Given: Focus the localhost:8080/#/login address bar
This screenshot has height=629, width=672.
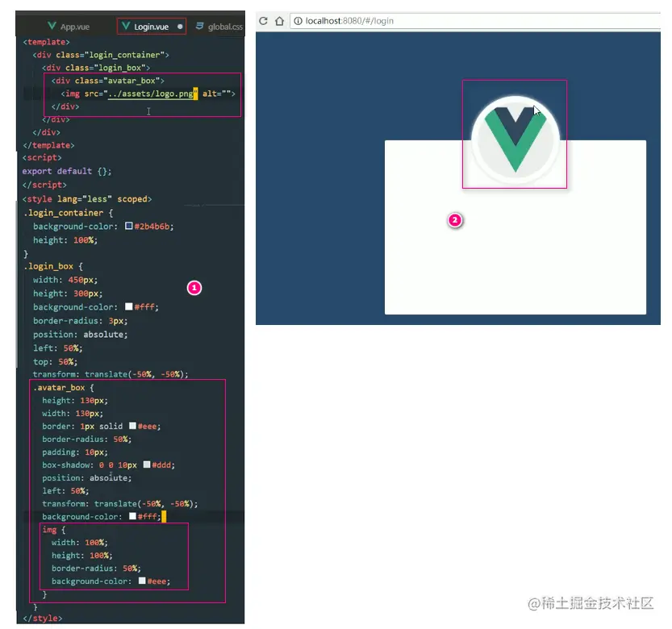Looking at the screenshot, I should (x=475, y=21).
